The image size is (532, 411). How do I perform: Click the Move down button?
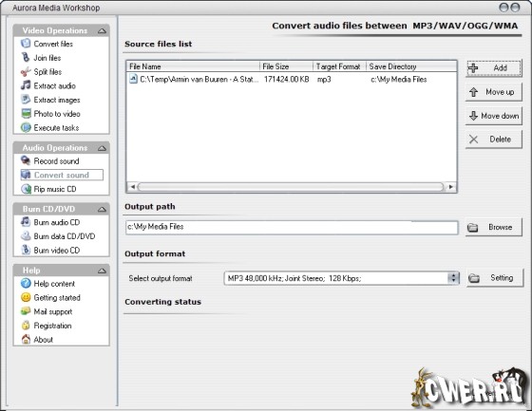point(494,116)
